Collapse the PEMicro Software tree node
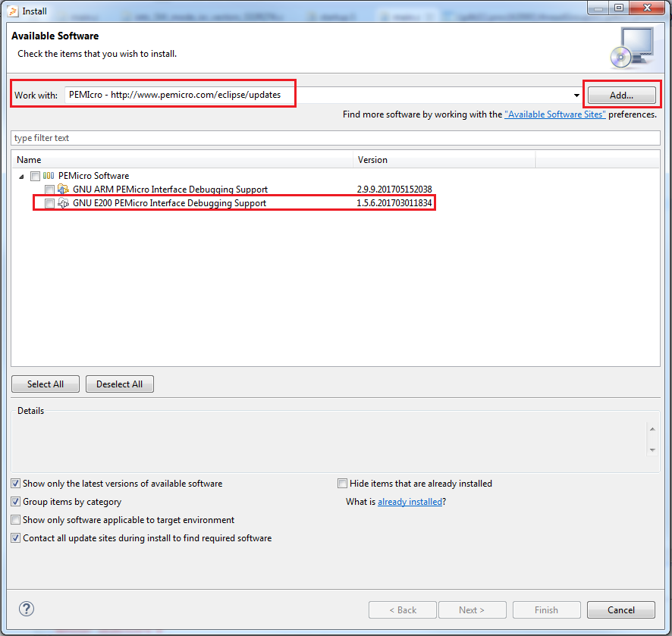This screenshot has height=636, width=672. 21,177
